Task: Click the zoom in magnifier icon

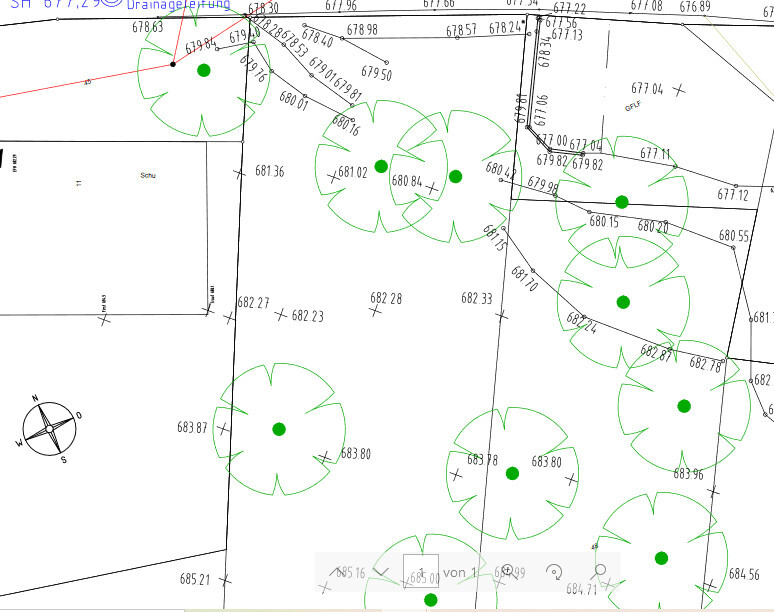Action: point(508,571)
